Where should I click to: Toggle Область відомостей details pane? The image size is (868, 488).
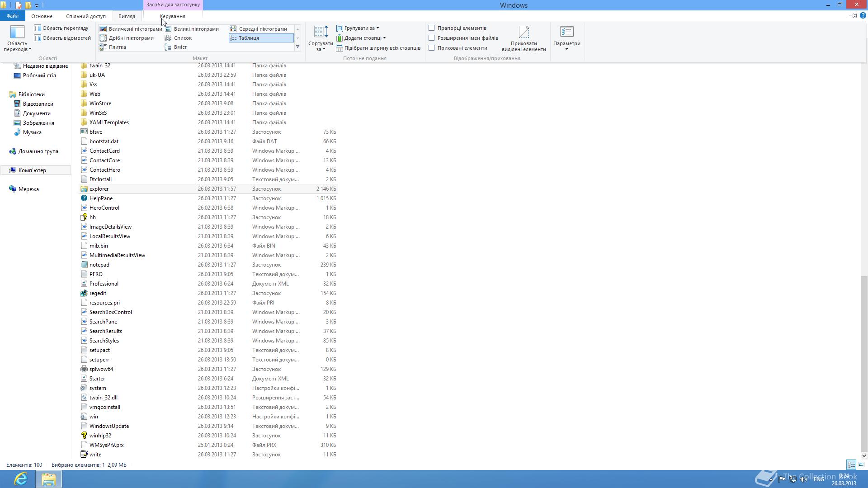(x=63, y=38)
